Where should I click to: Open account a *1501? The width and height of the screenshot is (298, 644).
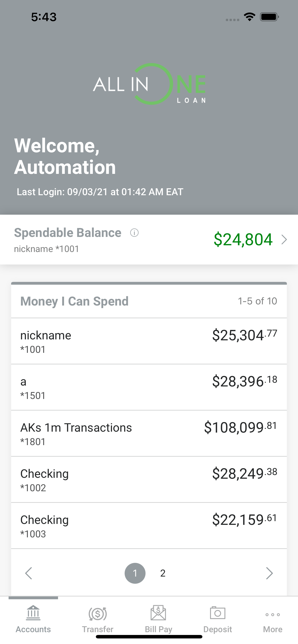[x=149, y=387]
